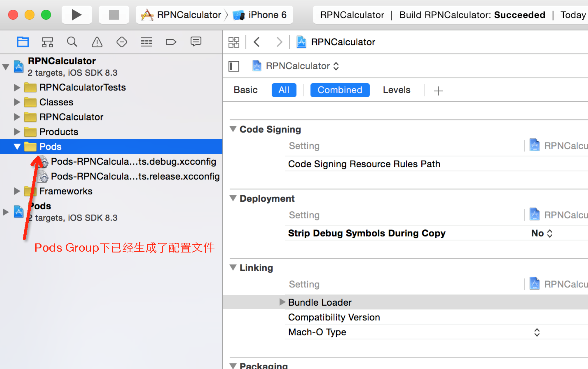Select the Combined view
Viewport: 588px width, 369px height.
[x=340, y=90]
